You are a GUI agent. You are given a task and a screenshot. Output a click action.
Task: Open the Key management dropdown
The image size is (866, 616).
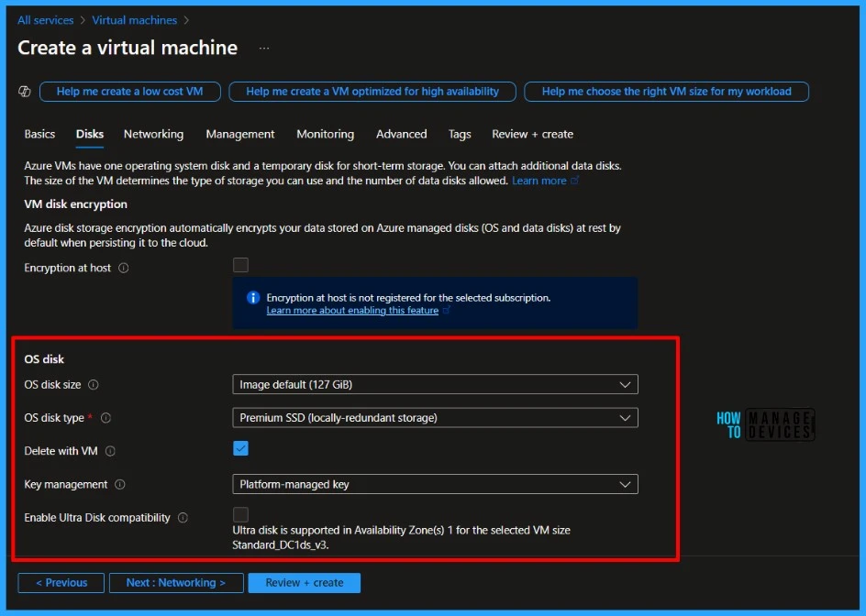pos(435,484)
